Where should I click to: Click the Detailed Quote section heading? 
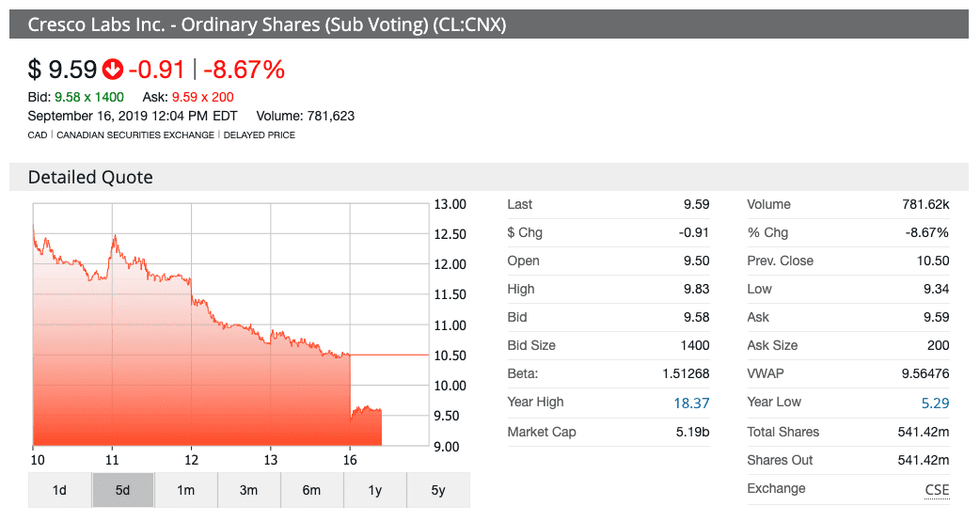pos(91,177)
